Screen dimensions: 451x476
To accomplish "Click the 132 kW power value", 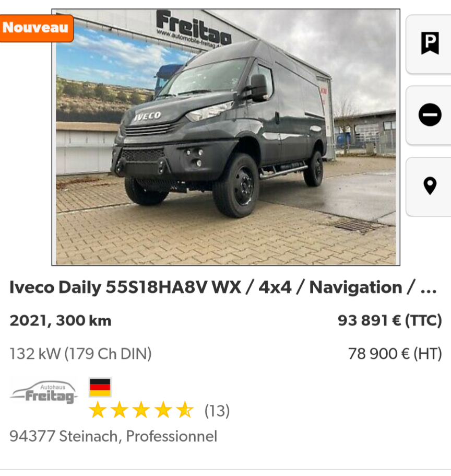I will point(35,354).
